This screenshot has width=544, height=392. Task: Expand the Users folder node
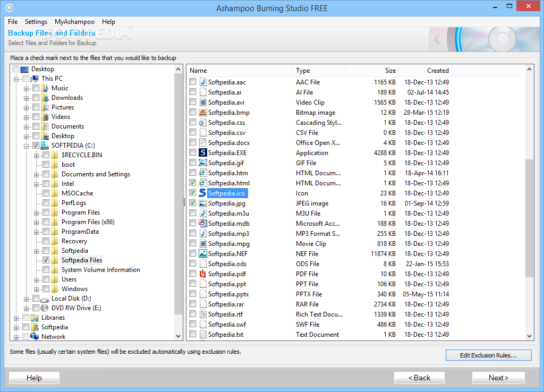(x=37, y=280)
